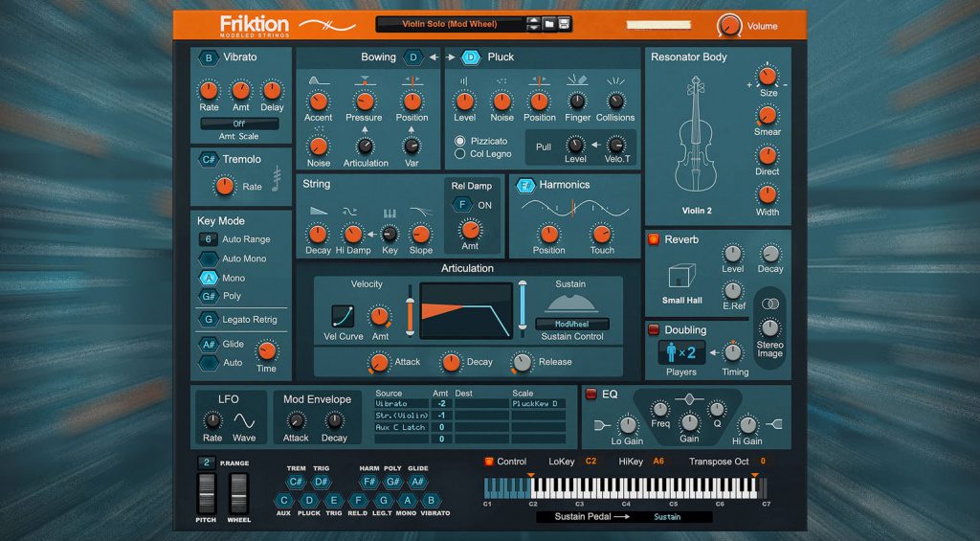Open the Vel Curve shape icon
The height and width of the screenshot is (541, 980).
(343, 317)
